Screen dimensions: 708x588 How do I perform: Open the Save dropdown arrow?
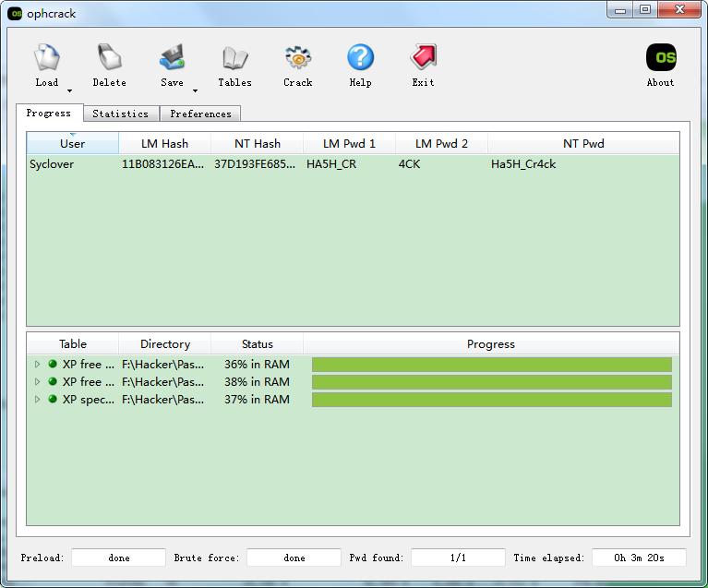point(195,90)
